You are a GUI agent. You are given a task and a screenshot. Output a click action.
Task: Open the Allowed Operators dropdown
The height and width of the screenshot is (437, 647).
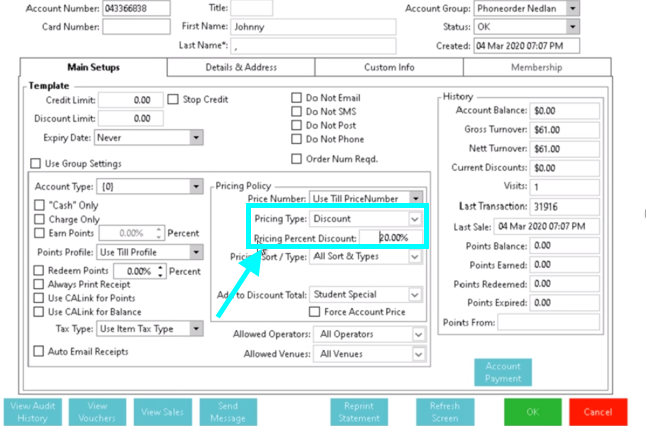(419, 335)
